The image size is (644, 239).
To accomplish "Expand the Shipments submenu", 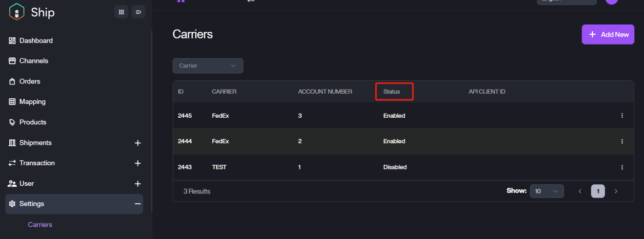I will [137, 143].
